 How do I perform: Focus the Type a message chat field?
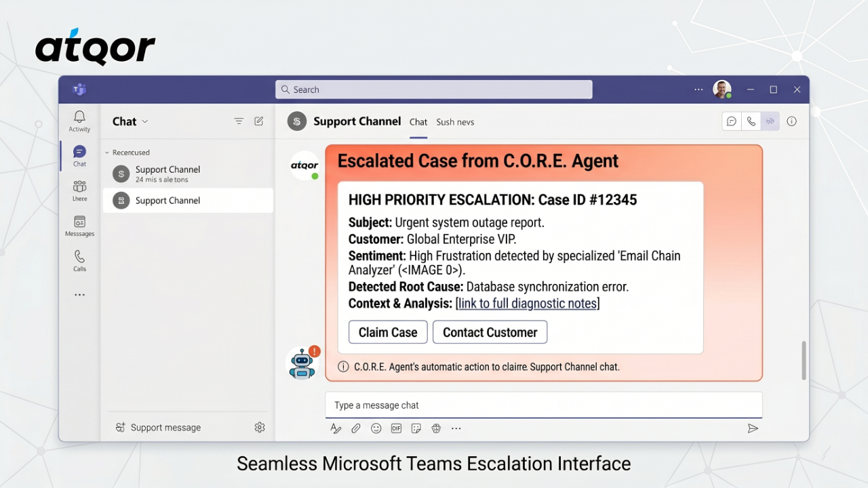pos(544,405)
